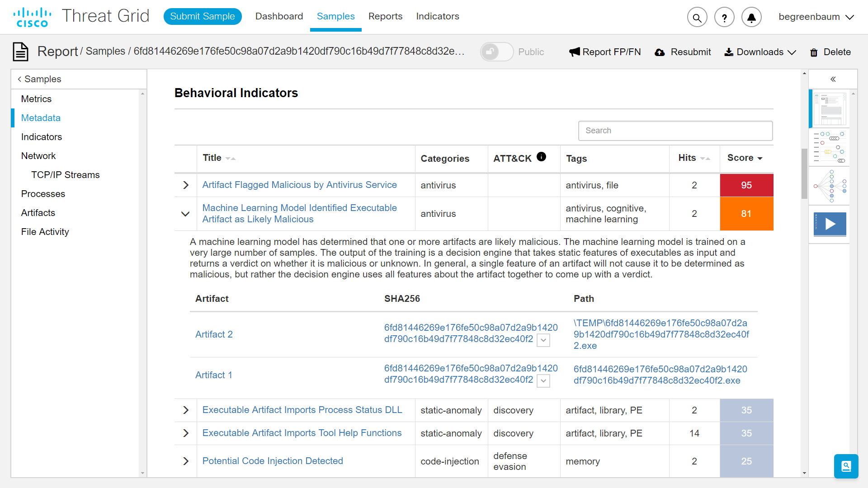Open the Downloads dropdown menu

click(x=760, y=52)
